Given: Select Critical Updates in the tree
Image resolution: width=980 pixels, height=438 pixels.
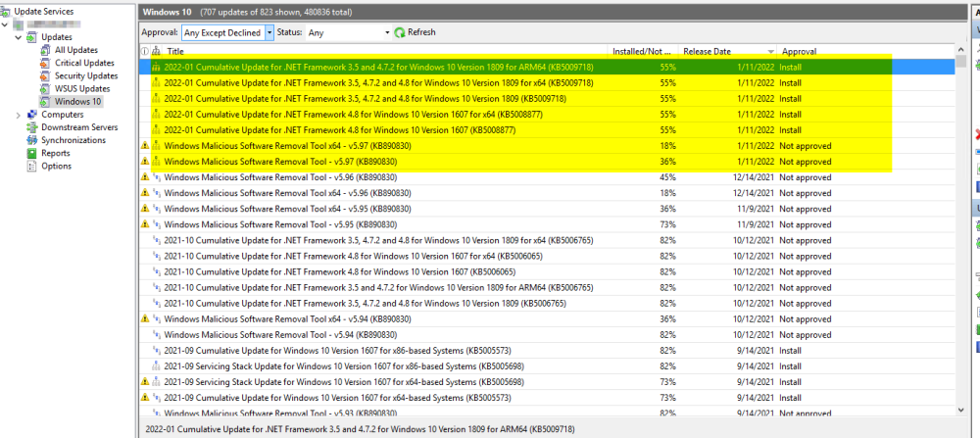Looking at the screenshot, I should pos(84,63).
